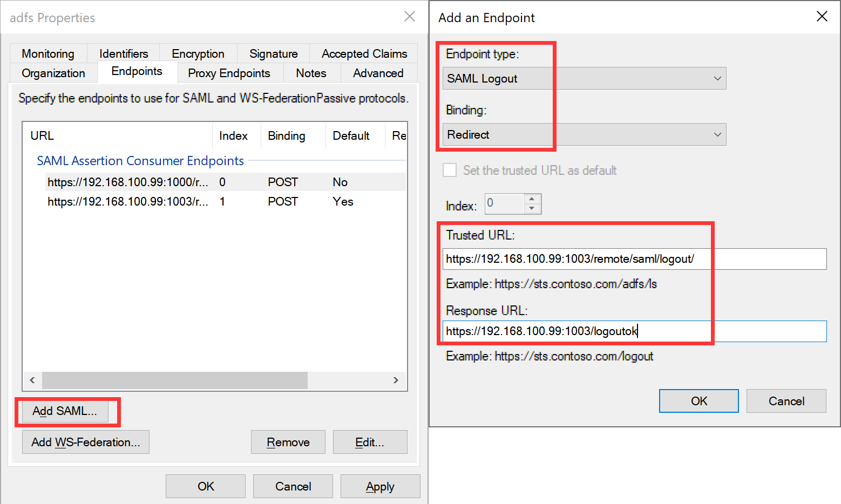Click the Add SAML... button
841x504 pixels.
click(x=65, y=411)
